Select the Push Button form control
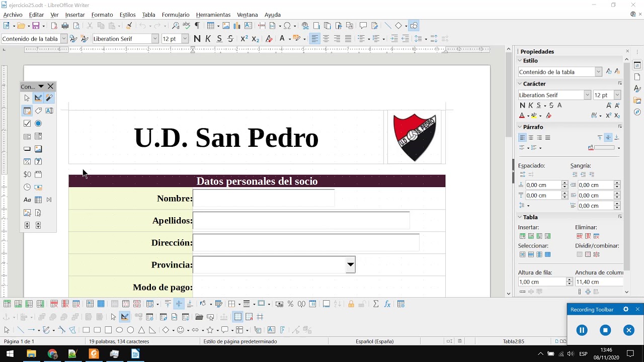 click(x=27, y=149)
